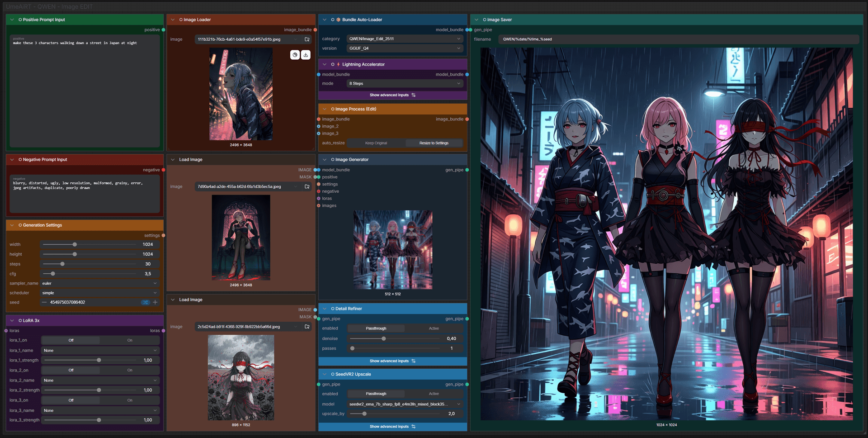Click the seed value 454975037086402
This screenshot has height=438, width=868.
pos(67,302)
